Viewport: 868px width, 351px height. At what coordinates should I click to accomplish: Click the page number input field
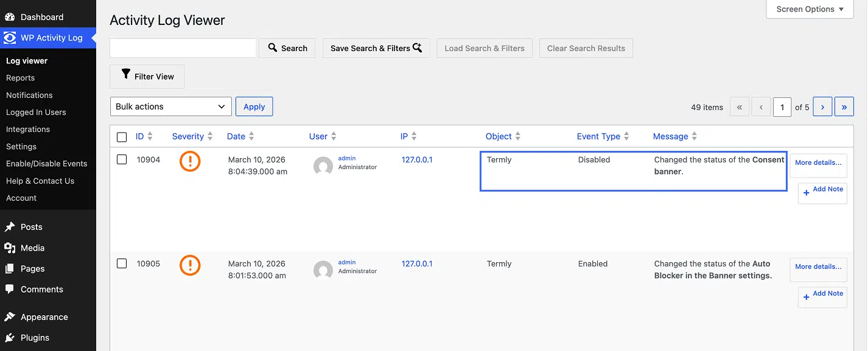click(782, 106)
